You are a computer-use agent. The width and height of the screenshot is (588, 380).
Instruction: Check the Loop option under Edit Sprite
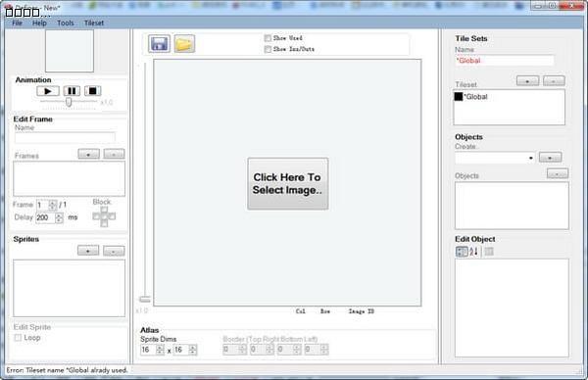click(18, 338)
